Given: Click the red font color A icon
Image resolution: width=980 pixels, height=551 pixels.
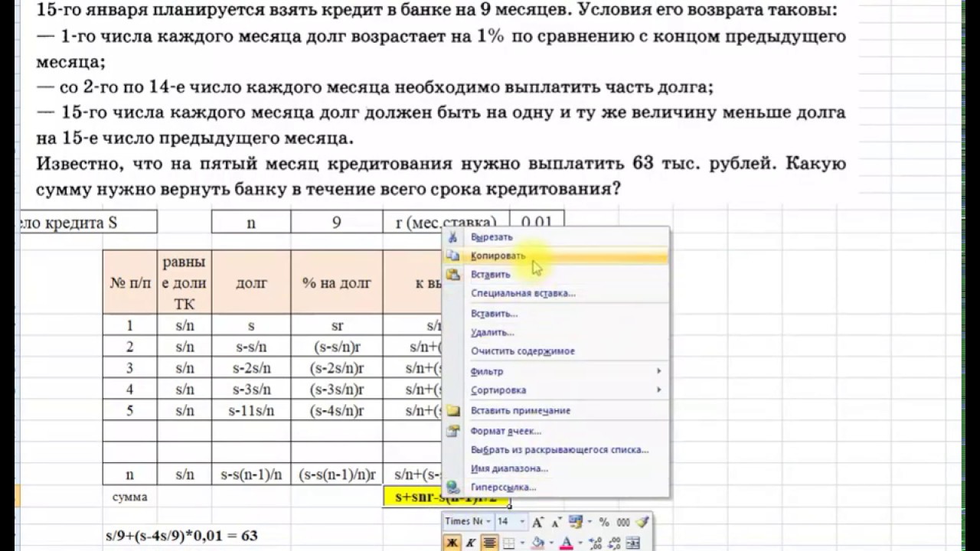Looking at the screenshot, I should (x=566, y=543).
